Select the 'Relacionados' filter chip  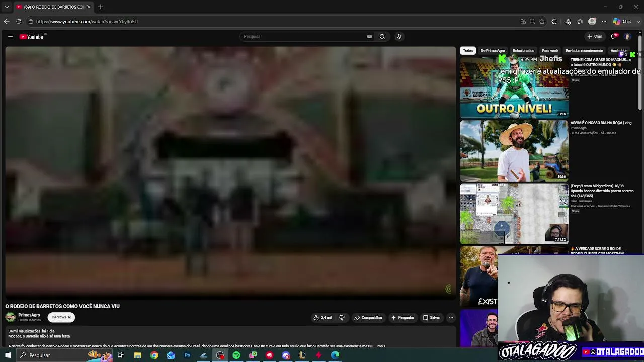pyautogui.click(x=523, y=51)
